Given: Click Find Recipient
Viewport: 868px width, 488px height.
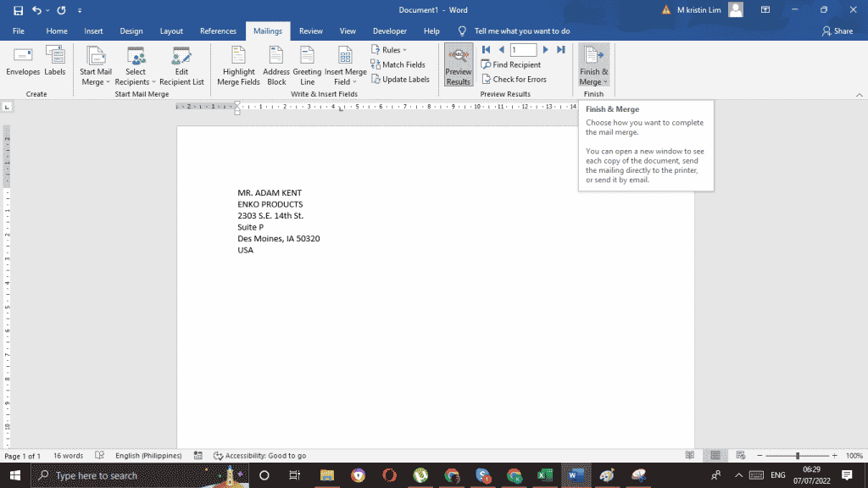Looking at the screenshot, I should (x=511, y=64).
